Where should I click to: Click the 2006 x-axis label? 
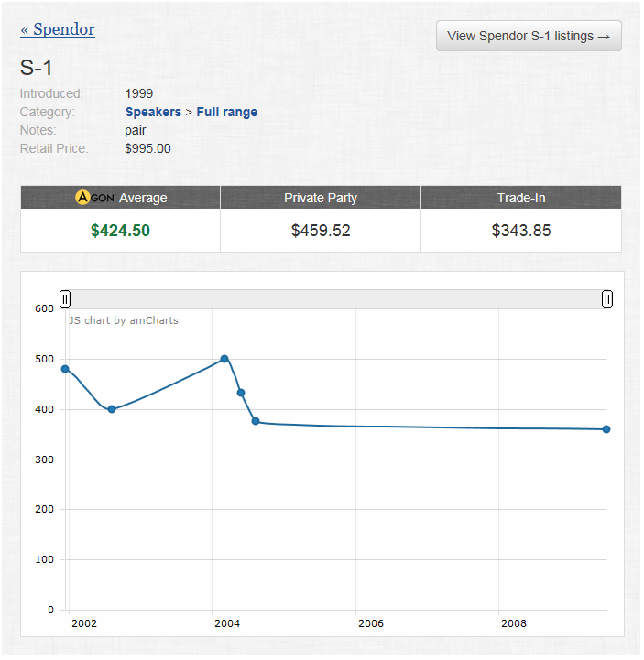click(371, 624)
